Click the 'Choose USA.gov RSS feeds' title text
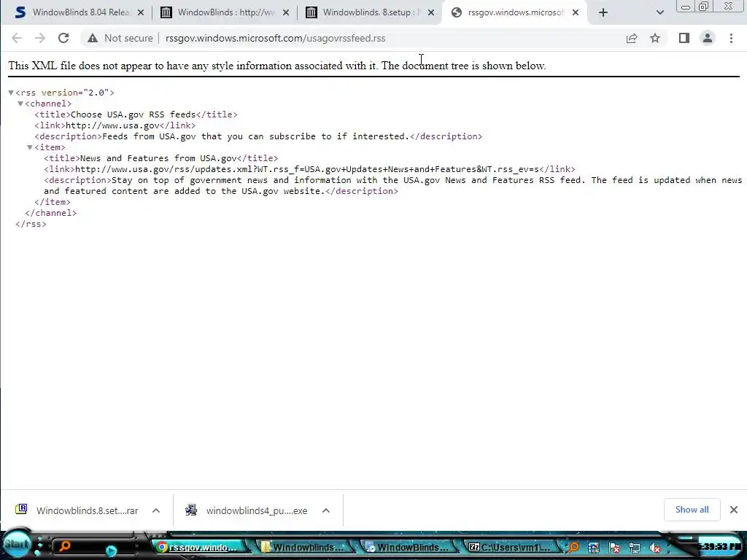747x560 pixels. tap(133, 114)
